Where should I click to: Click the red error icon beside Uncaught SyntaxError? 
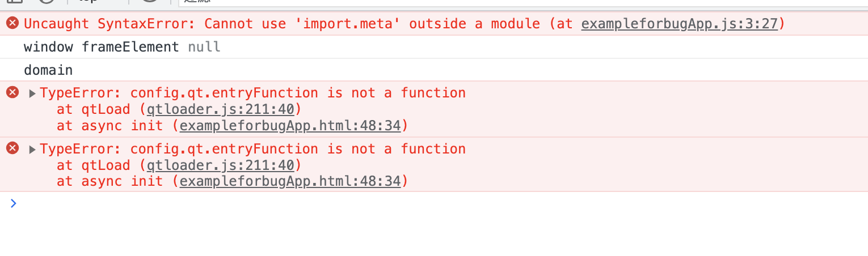[12, 24]
